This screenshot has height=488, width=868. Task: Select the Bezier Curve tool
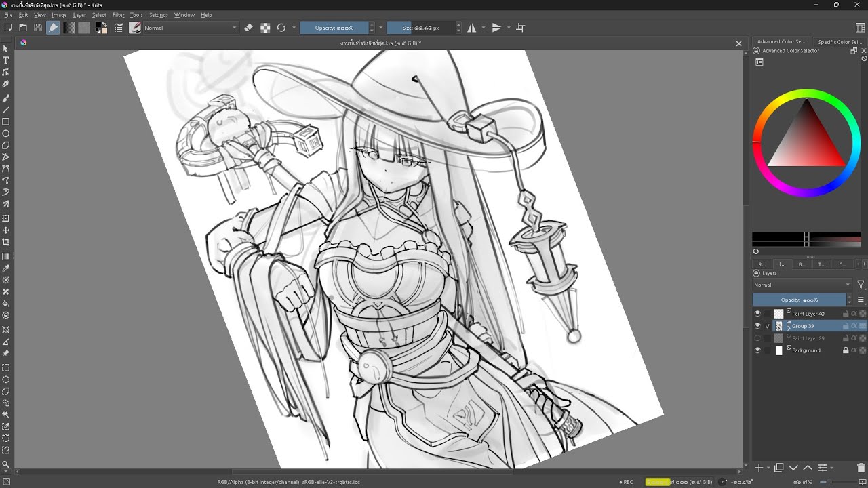tap(6, 169)
